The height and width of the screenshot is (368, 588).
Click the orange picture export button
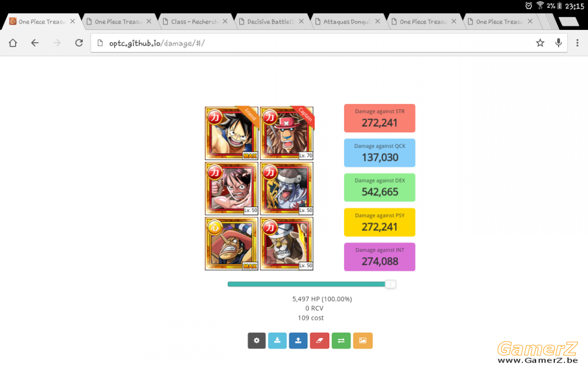[363, 341]
